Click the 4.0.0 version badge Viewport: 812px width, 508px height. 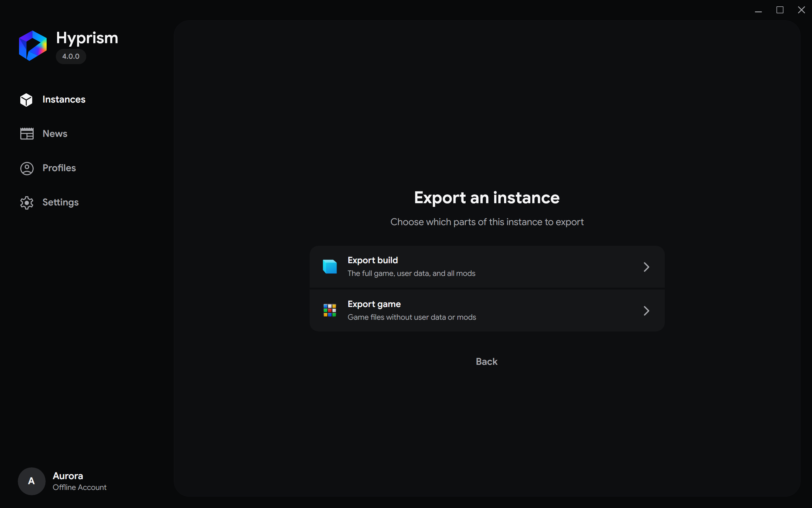pos(71,56)
